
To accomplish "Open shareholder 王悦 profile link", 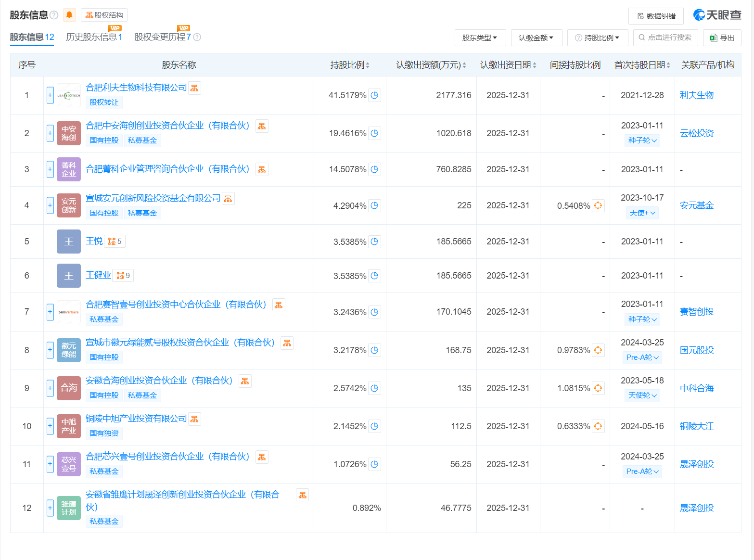I will point(94,241).
